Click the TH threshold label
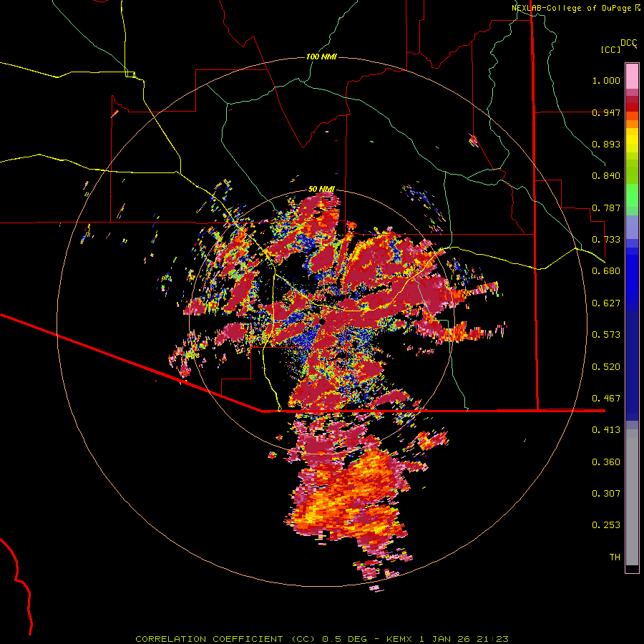Screen dimensions: 644x644 point(615,557)
